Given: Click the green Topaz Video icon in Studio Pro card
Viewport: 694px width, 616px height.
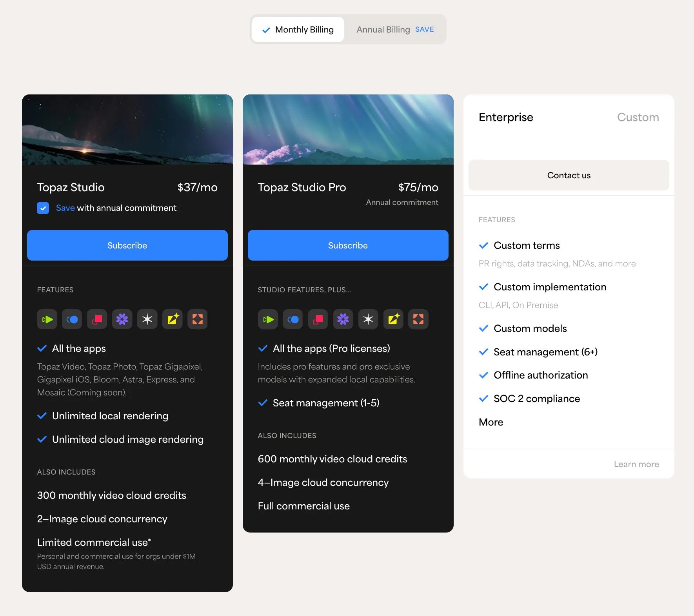Looking at the screenshot, I should click(x=268, y=319).
